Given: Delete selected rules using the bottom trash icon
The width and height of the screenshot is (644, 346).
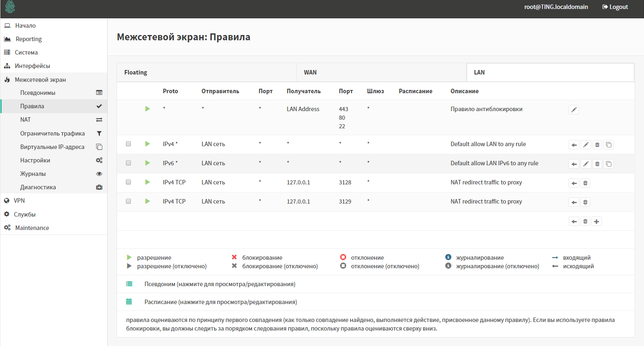Looking at the screenshot, I should [585, 221].
